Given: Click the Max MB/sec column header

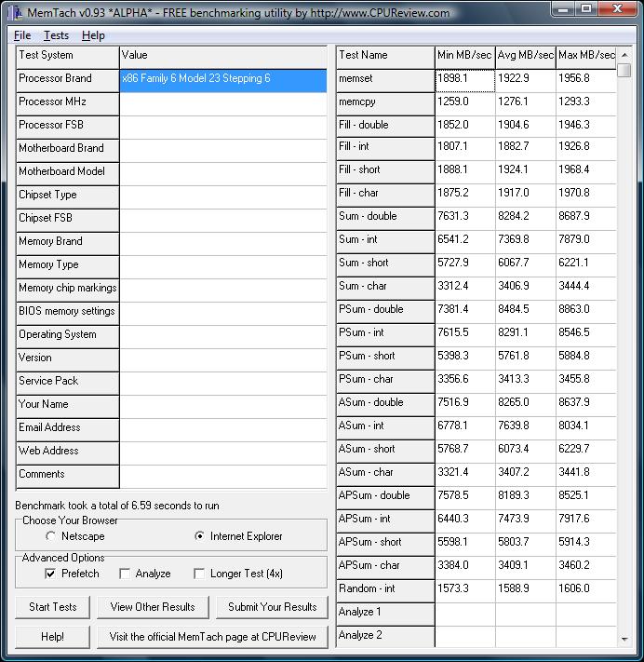Looking at the screenshot, I should (x=586, y=58).
